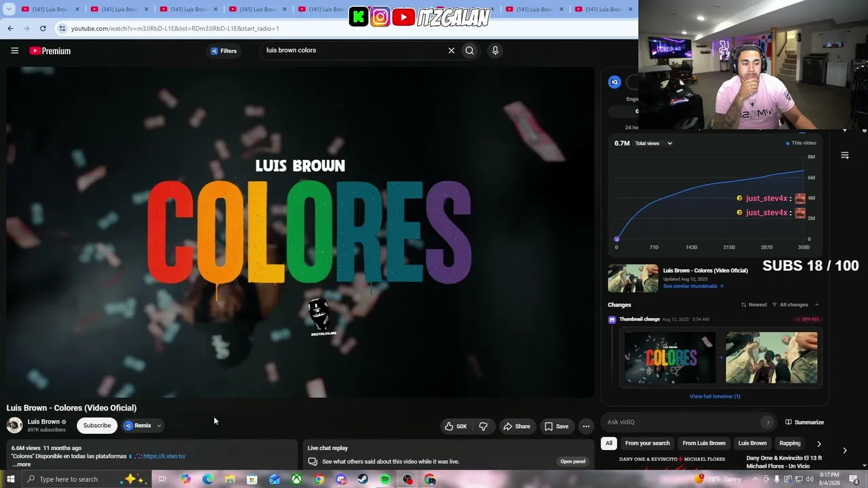Select the From Luis Brown chip

click(x=704, y=443)
